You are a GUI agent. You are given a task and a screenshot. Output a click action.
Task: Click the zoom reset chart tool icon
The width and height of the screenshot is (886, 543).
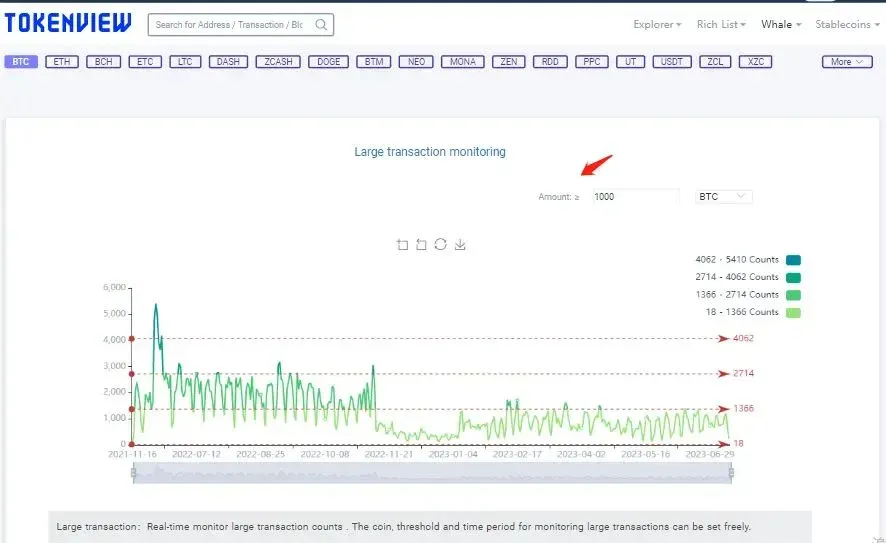tap(422, 245)
